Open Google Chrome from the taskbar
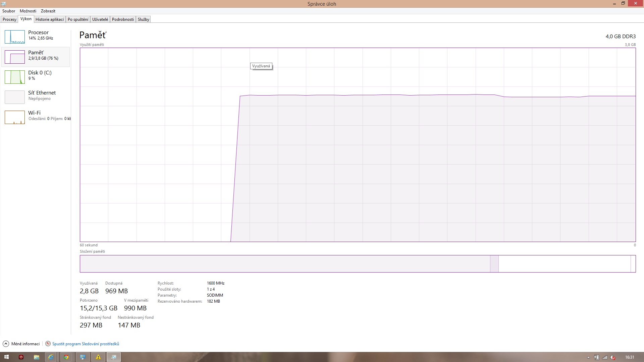This screenshot has width=644, height=362. [66, 357]
